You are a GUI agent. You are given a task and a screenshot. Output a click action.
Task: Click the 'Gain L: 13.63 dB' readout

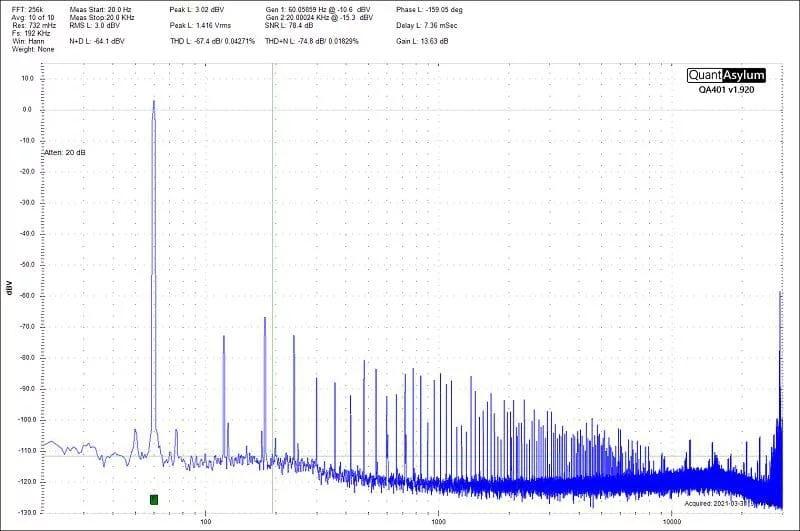click(x=422, y=41)
